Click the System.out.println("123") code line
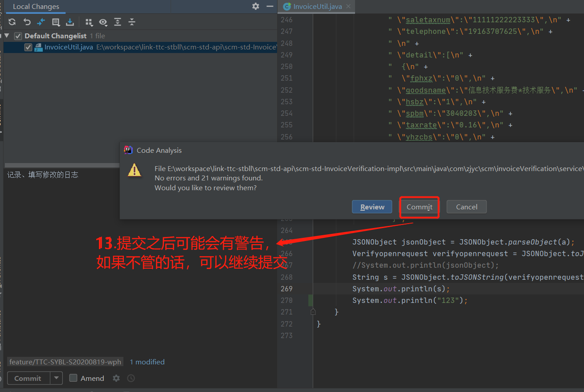This screenshot has height=392, width=584. 410,300
